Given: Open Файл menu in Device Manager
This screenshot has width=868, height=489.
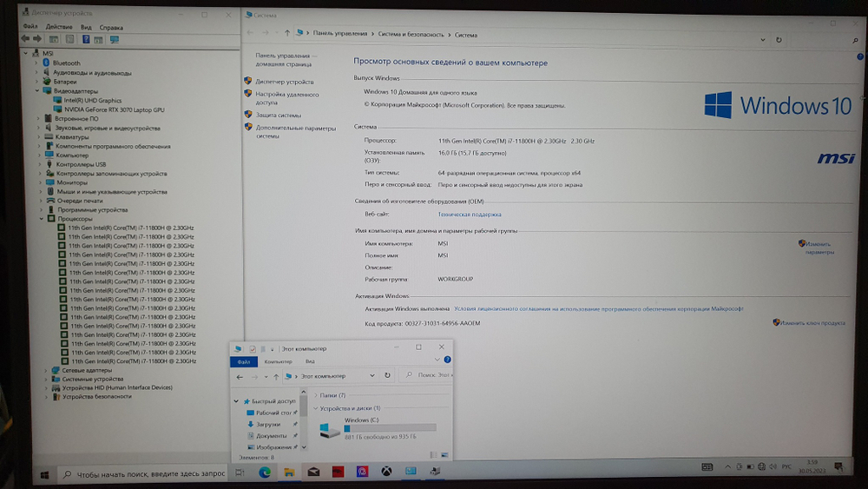Looking at the screenshot, I should pyautogui.click(x=30, y=27).
